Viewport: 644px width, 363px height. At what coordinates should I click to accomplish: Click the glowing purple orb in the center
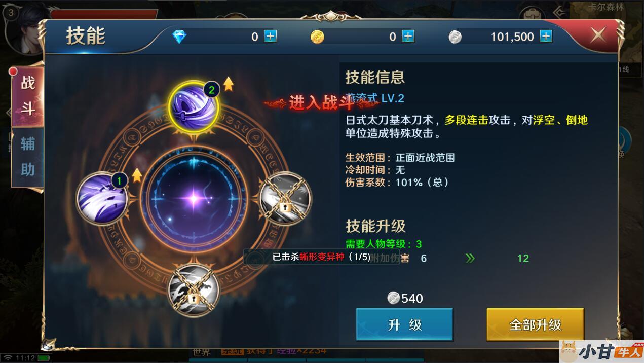(x=193, y=199)
